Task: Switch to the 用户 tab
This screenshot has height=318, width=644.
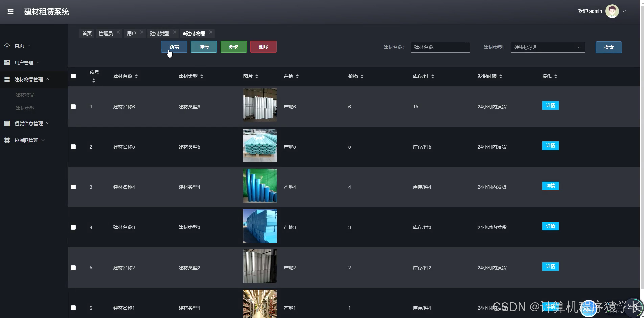Action: point(131,33)
